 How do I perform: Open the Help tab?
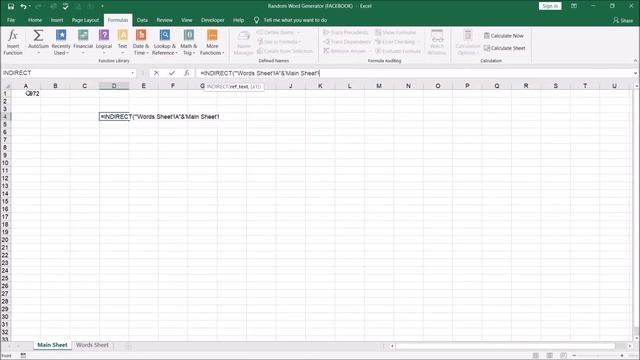(x=238, y=20)
